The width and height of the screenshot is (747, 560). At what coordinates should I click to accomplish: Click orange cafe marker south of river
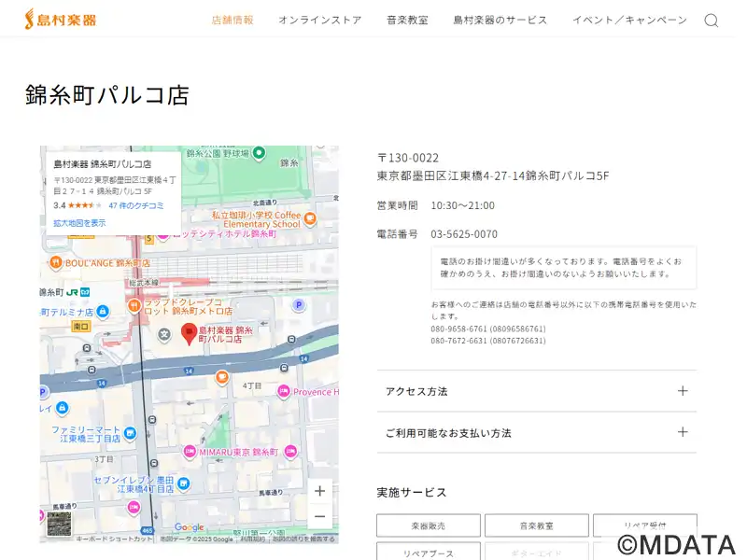221,378
